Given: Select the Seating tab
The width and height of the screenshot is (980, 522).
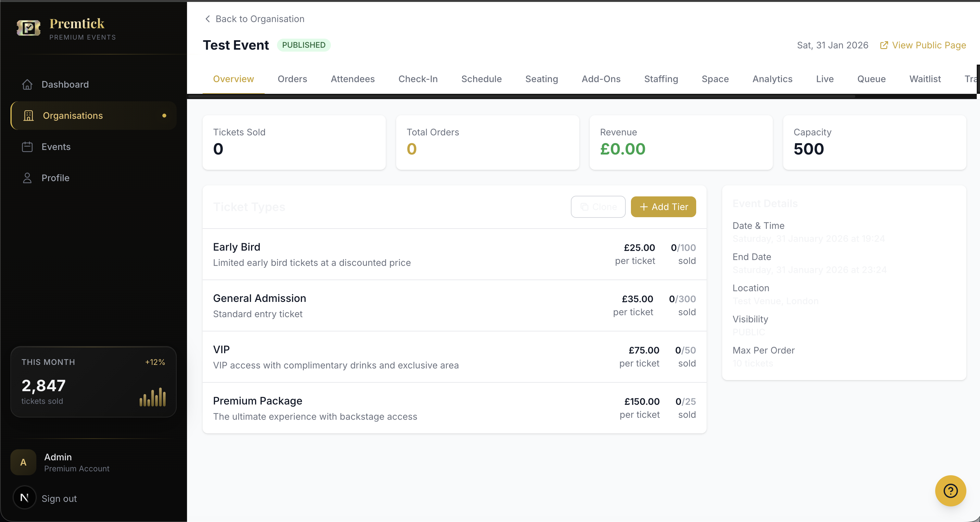Looking at the screenshot, I should (x=541, y=79).
